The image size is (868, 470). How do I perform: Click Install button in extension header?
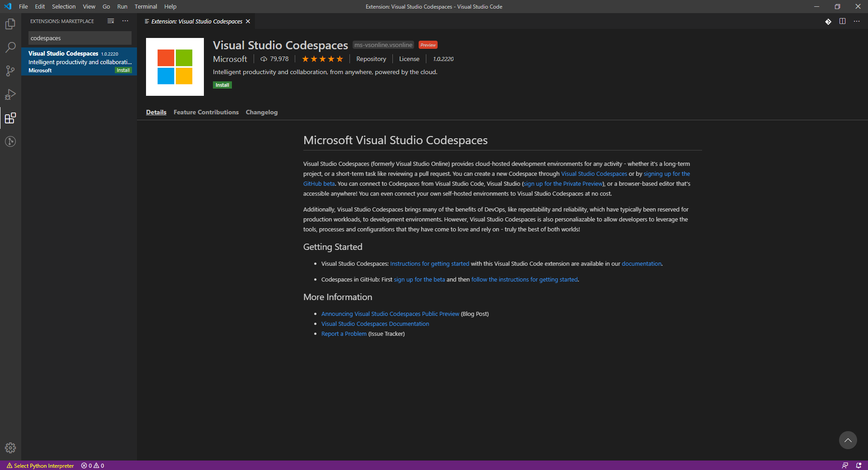point(222,85)
